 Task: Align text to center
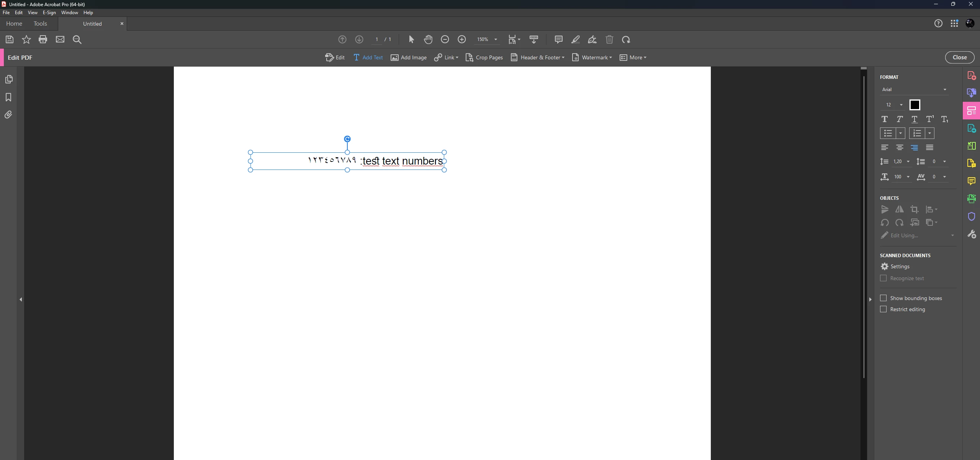tap(900, 147)
